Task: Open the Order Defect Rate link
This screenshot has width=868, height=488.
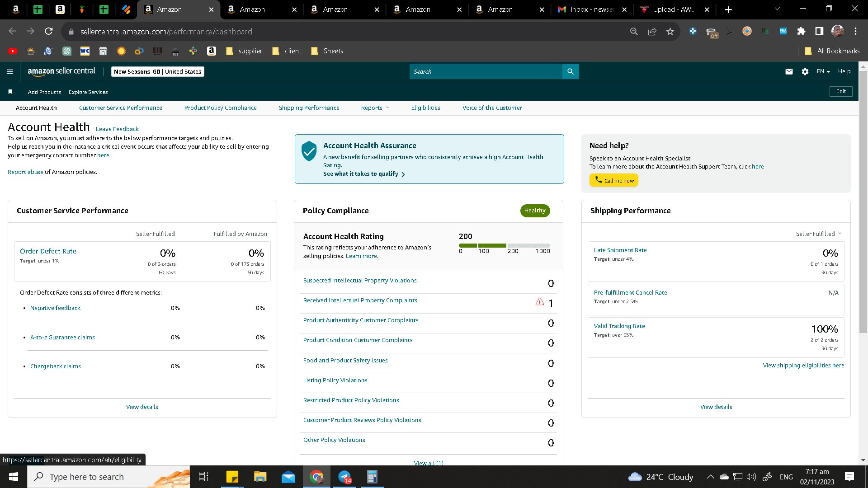Action: pyautogui.click(x=48, y=251)
